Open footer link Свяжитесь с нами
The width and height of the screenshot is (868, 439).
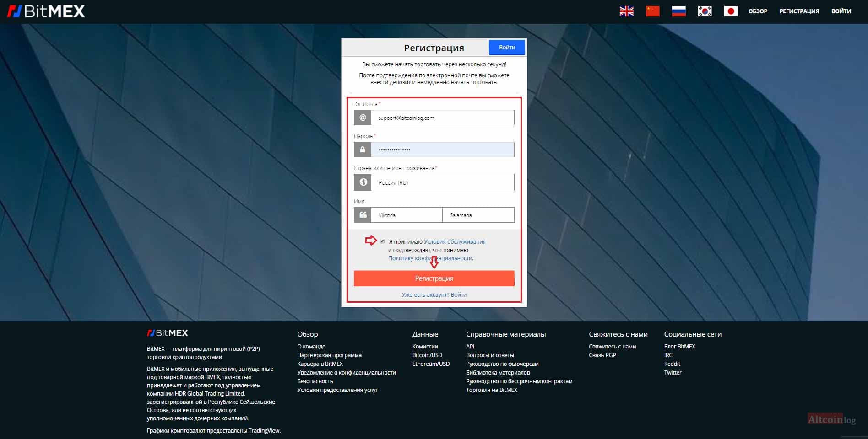[x=613, y=347]
